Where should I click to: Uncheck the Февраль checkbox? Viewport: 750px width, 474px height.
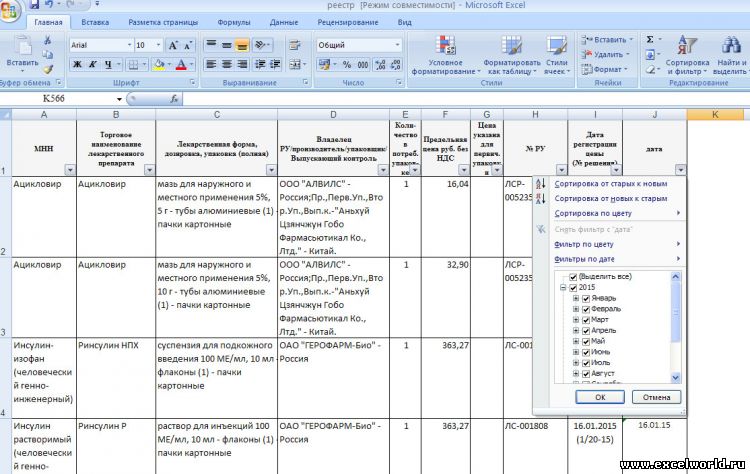tap(586, 309)
